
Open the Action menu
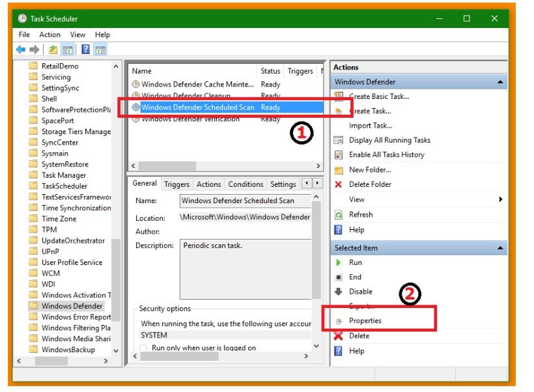click(x=49, y=35)
